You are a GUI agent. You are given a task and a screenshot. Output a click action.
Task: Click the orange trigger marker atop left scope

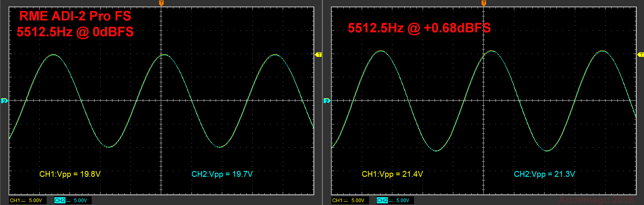click(161, 3)
